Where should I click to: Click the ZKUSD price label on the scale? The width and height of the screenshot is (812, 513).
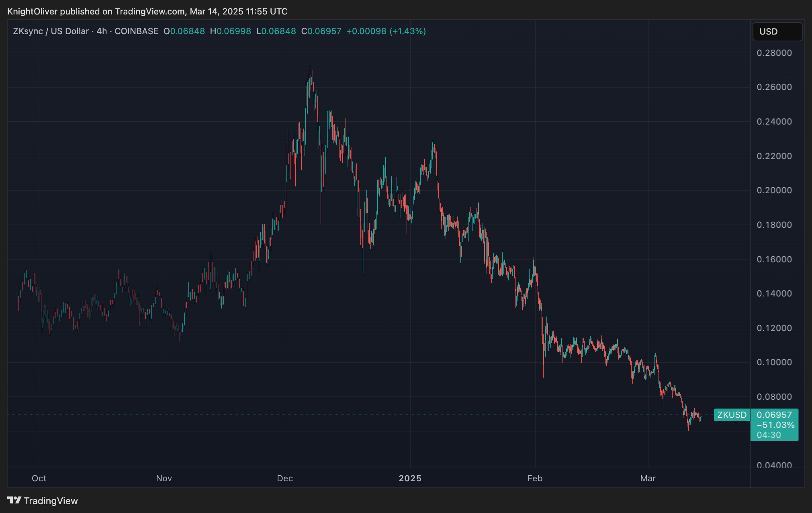731,415
